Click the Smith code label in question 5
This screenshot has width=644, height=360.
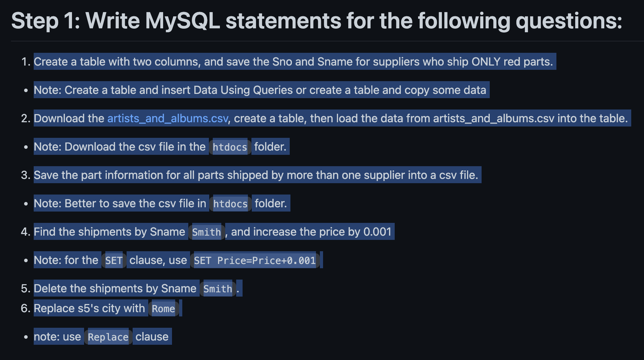[x=218, y=289]
